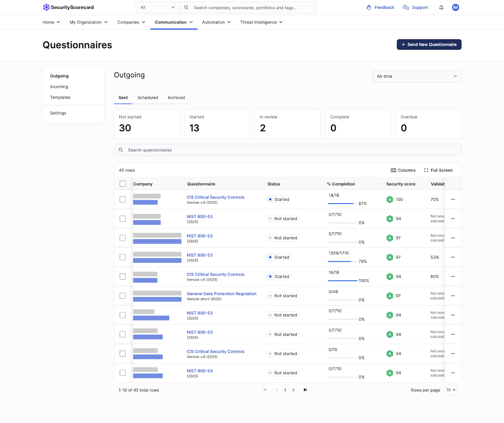This screenshot has height=423, width=504.
Task: Toggle the select-all checkbox in header
Action: point(123,184)
